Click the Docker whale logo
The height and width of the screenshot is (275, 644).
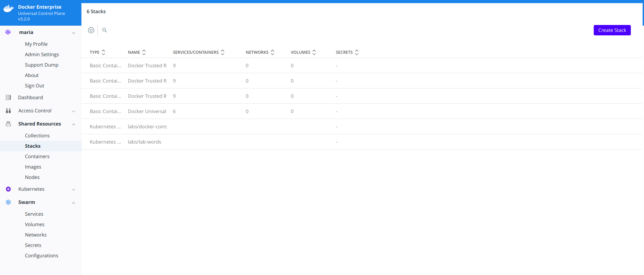(x=9, y=9)
